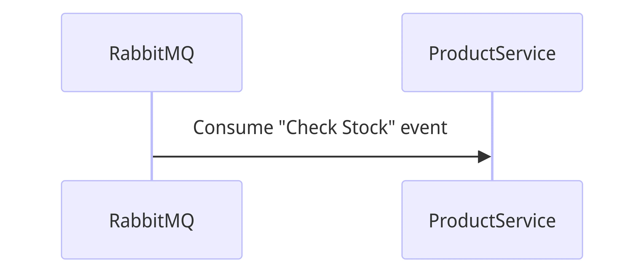Select the word "event" in message label
The image size is (644, 272).
424,128
